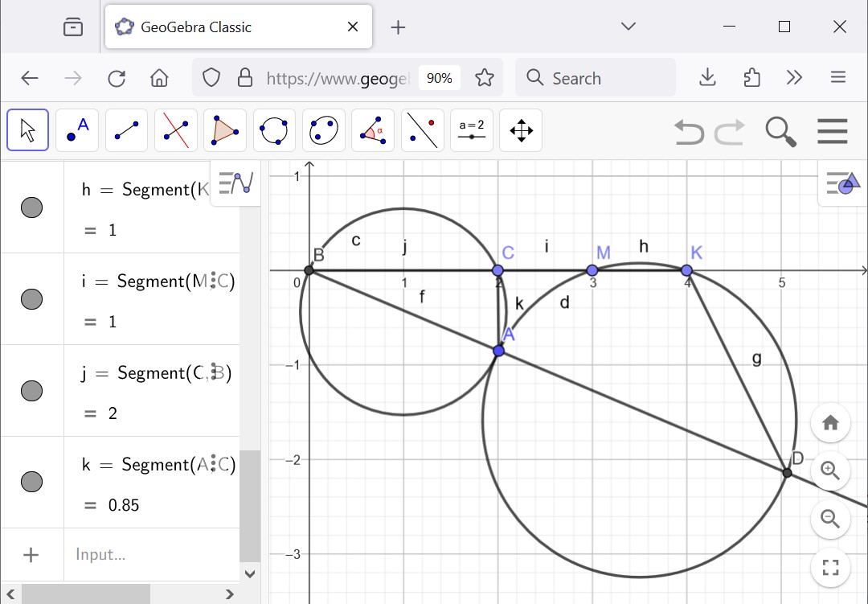Select the Slider a=2 tool
The height and width of the screenshot is (604, 868).
[472, 130]
